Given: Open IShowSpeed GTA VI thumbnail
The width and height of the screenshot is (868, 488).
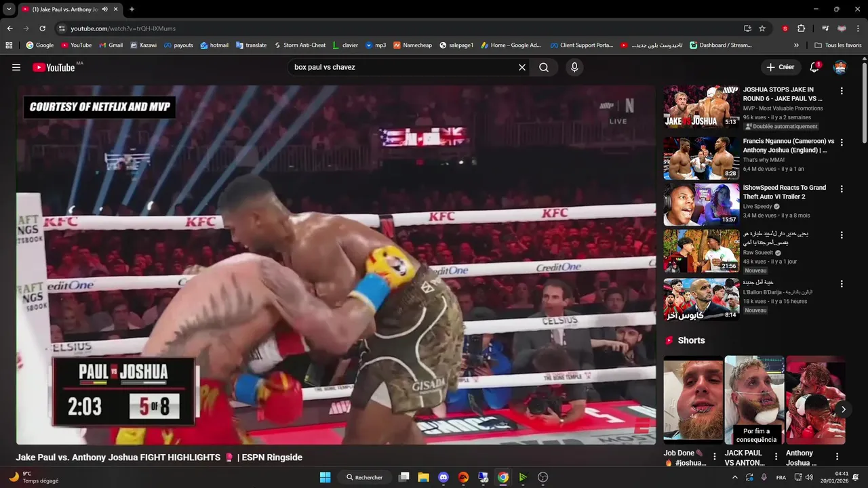Looking at the screenshot, I should point(701,205).
